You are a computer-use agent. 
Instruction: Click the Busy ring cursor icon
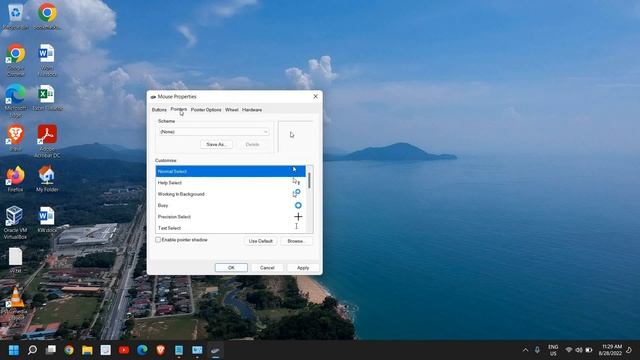(298, 205)
